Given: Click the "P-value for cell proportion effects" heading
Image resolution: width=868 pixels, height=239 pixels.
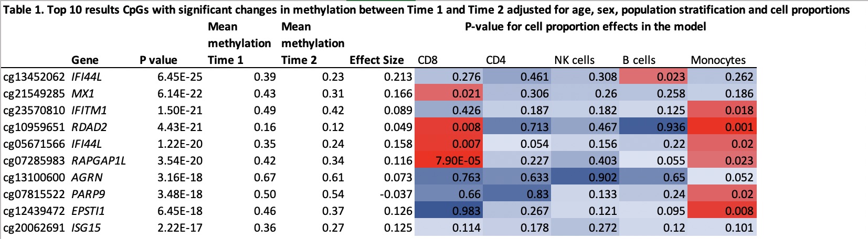Looking at the screenshot, I should [585, 26].
